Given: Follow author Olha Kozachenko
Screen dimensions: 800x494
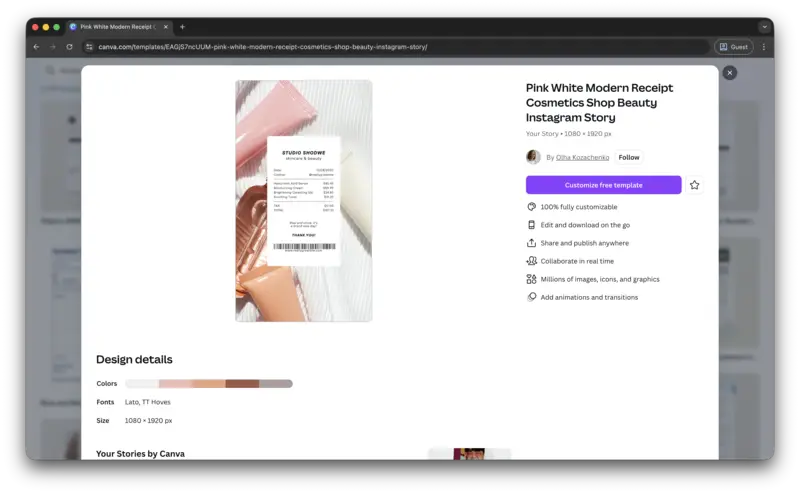Looking at the screenshot, I should pos(629,158).
